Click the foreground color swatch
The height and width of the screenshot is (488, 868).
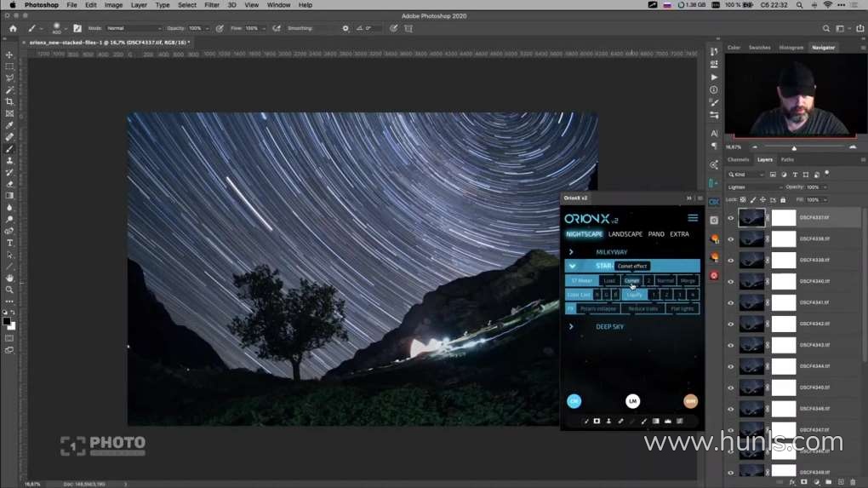(6, 321)
